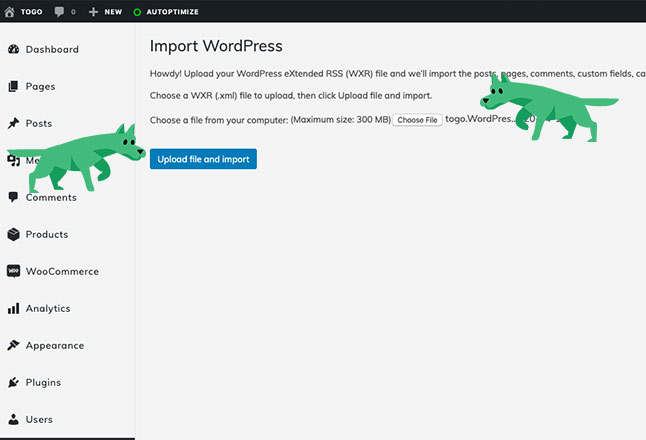Click the Import WordPress heading

pyautogui.click(x=216, y=46)
